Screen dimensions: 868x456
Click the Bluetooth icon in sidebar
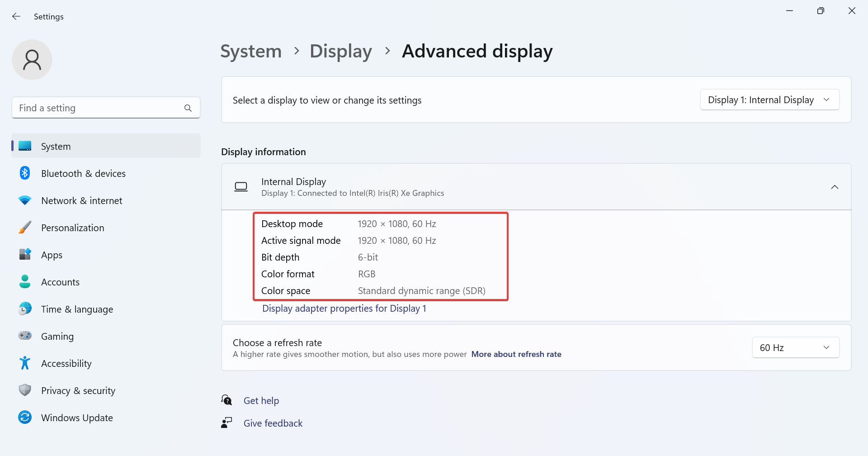(25, 173)
